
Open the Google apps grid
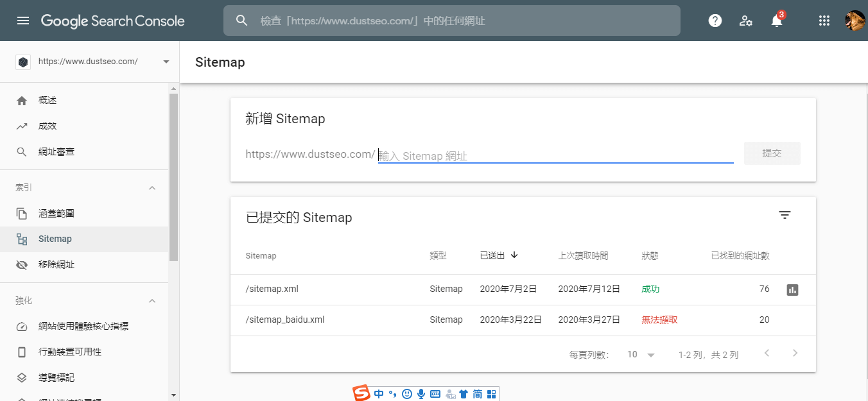click(x=824, y=21)
